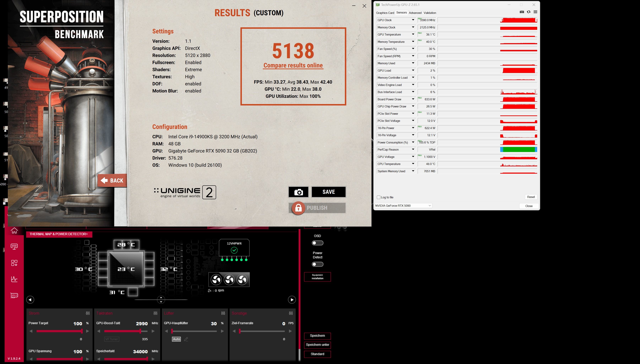Click the Standard button
The image size is (640, 364).
317,354
